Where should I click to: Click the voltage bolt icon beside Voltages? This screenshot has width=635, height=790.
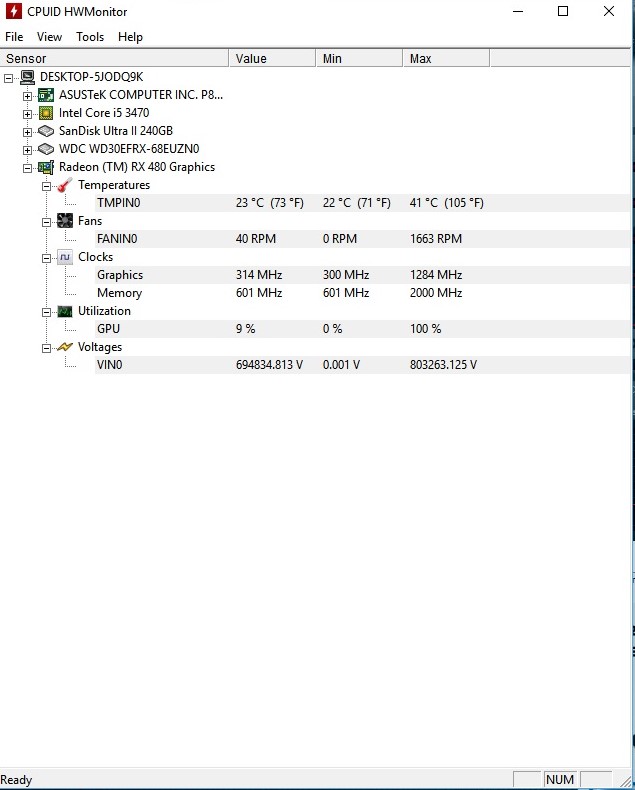point(65,347)
